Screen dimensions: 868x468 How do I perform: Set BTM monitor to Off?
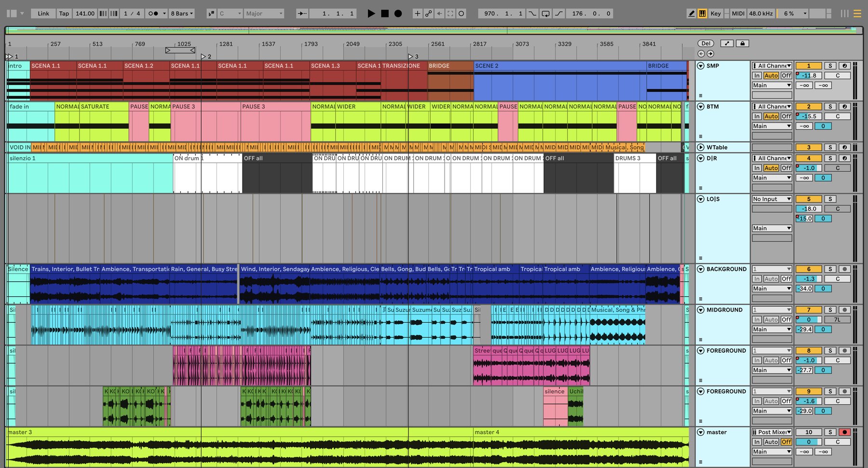click(x=786, y=116)
